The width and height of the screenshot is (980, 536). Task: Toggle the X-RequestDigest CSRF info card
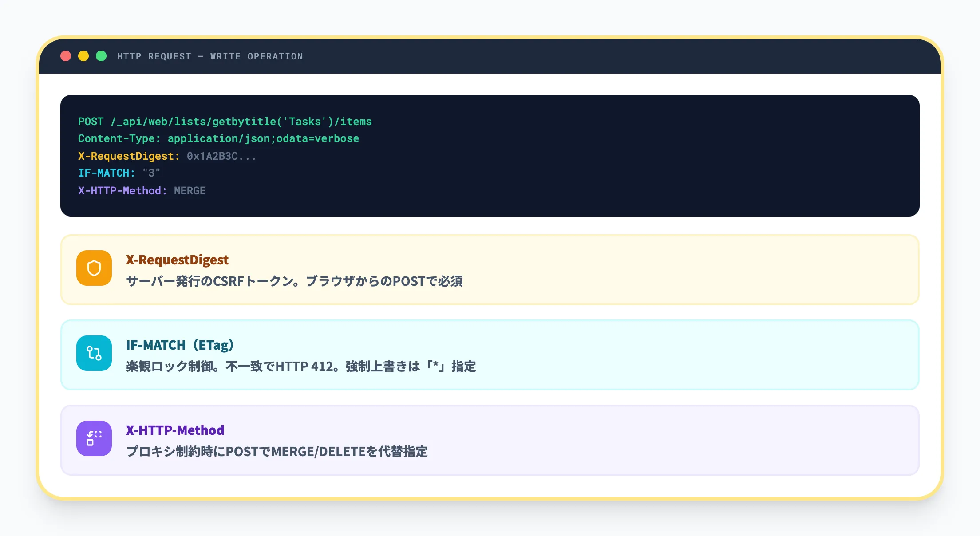click(488, 269)
